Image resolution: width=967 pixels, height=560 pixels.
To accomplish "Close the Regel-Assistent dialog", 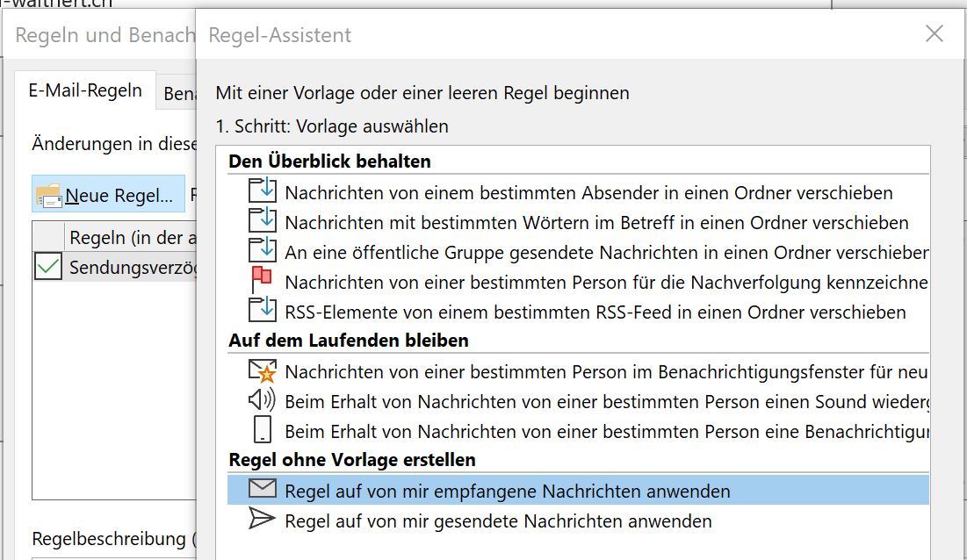I will tap(935, 33).
